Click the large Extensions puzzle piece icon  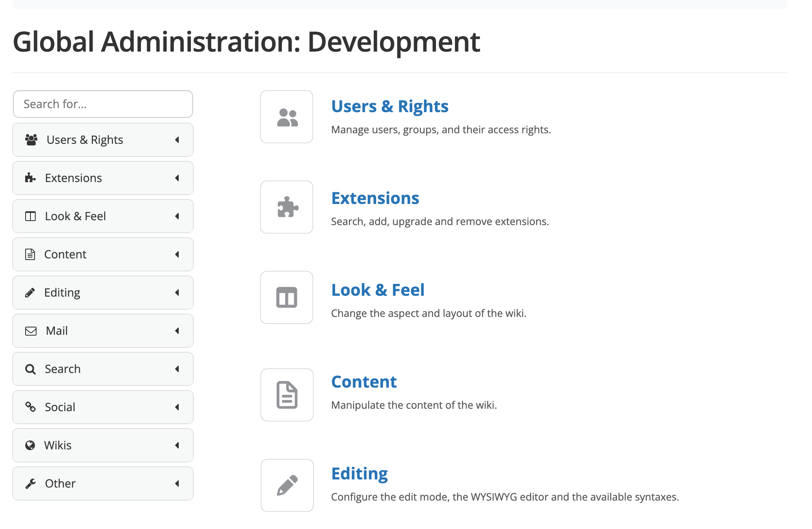click(x=287, y=207)
